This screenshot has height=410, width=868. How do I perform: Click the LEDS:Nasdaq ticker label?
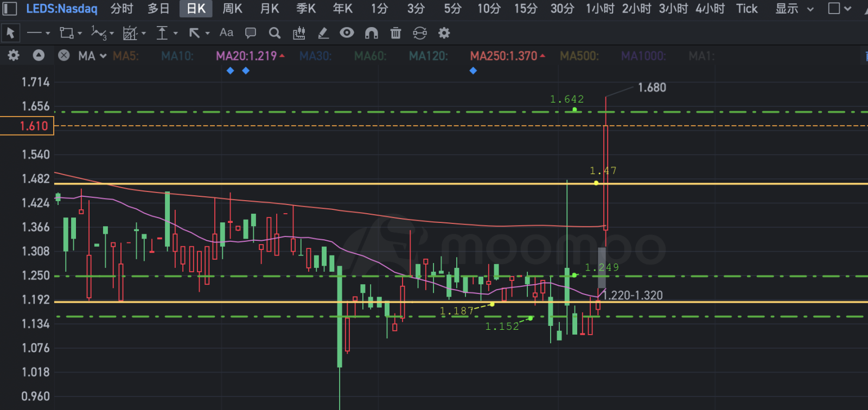pyautogui.click(x=61, y=9)
